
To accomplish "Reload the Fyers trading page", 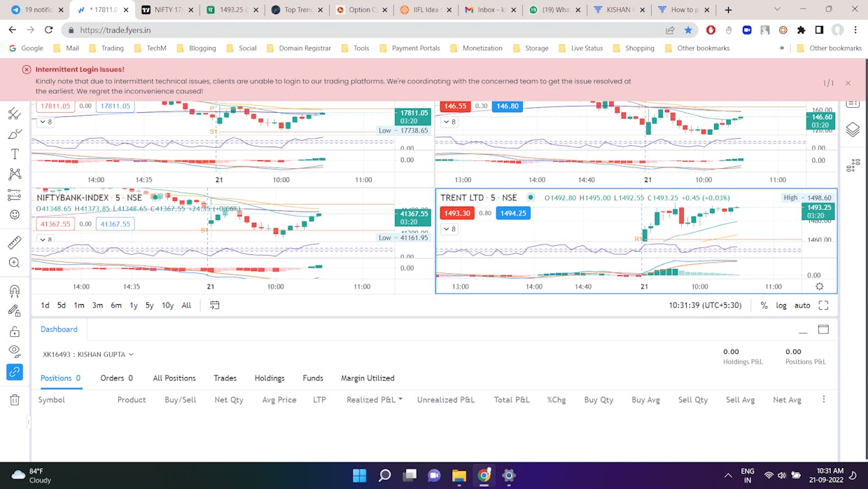I will 48,30.
